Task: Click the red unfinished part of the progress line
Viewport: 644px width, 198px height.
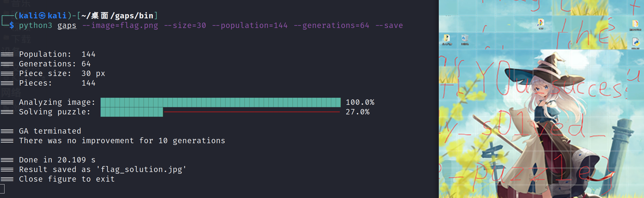Action: tap(251, 112)
